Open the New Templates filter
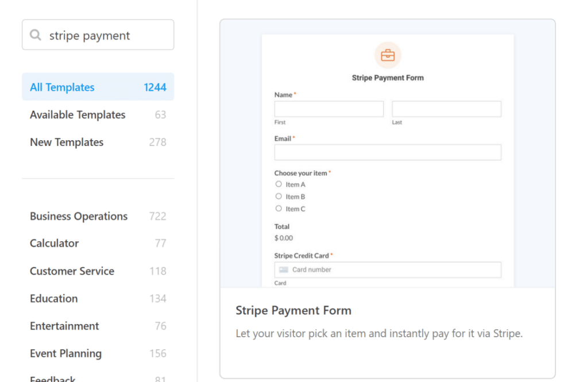Screen dimensions: 588x382 pos(66,142)
